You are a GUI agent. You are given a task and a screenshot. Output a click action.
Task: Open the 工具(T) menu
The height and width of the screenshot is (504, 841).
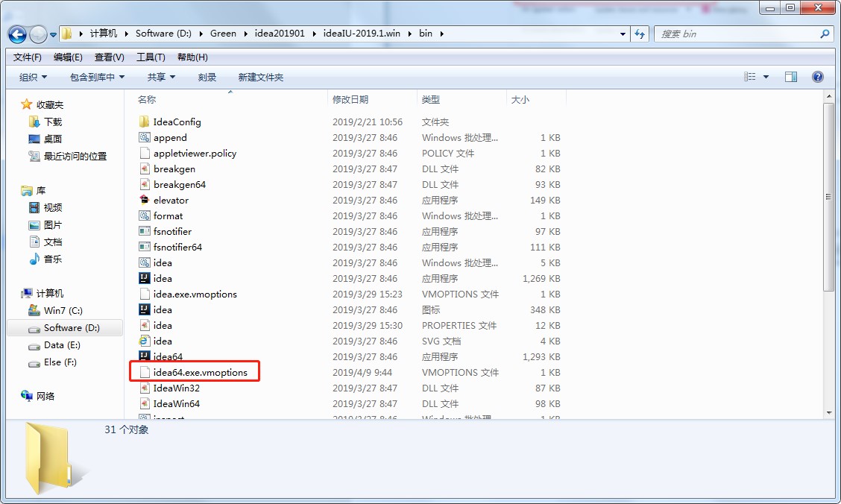[151, 57]
